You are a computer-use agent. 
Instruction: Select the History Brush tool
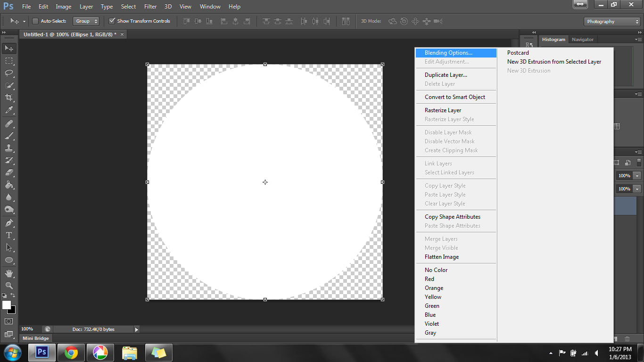(9, 160)
